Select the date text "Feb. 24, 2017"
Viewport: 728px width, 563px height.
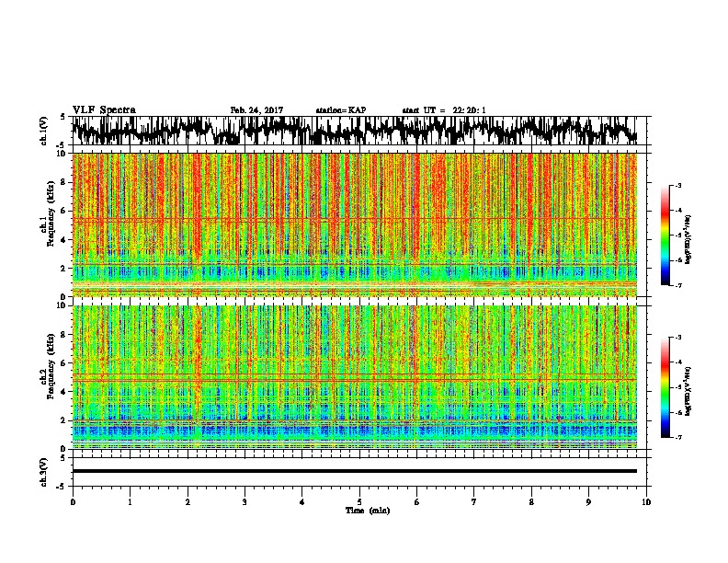[x=256, y=110]
